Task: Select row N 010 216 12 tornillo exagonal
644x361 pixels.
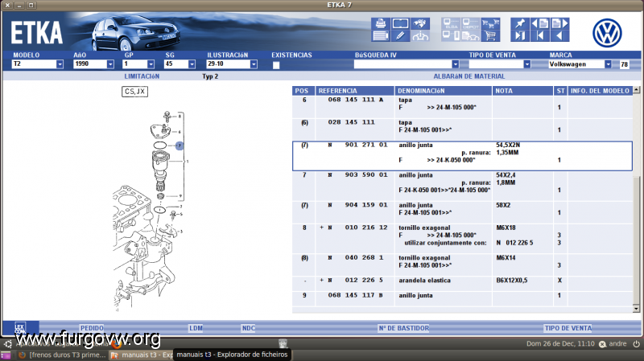Action: click(x=462, y=239)
